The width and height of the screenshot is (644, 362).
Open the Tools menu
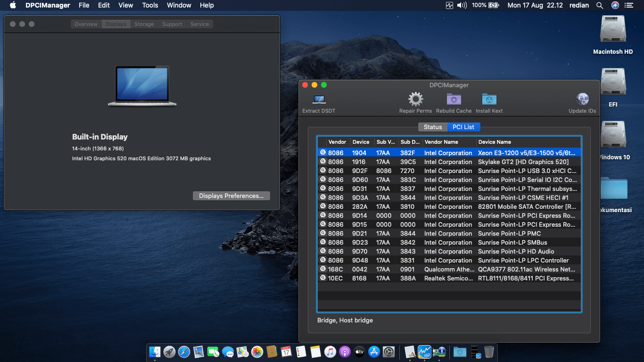tap(150, 5)
